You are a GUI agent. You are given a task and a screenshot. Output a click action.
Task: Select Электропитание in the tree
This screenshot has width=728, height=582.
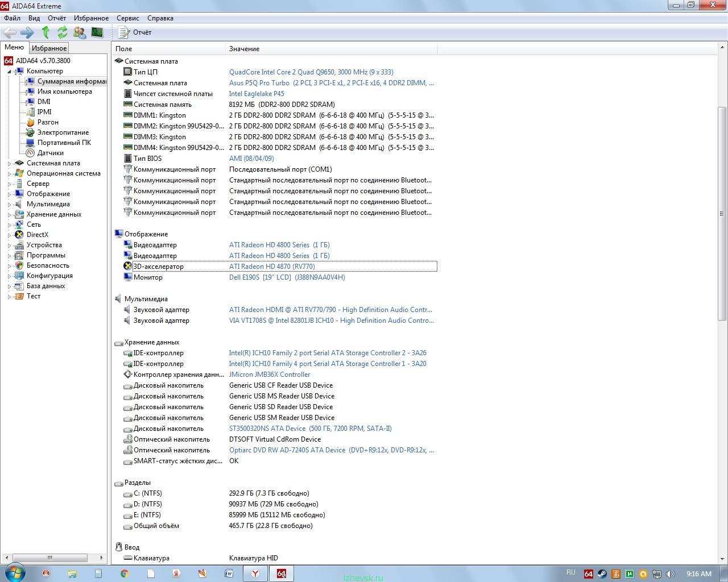(63, 132)
